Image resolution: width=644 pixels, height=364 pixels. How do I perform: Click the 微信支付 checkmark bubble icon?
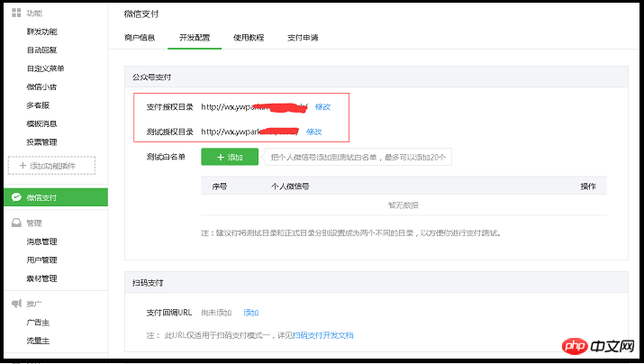click(x=16, y=197)
